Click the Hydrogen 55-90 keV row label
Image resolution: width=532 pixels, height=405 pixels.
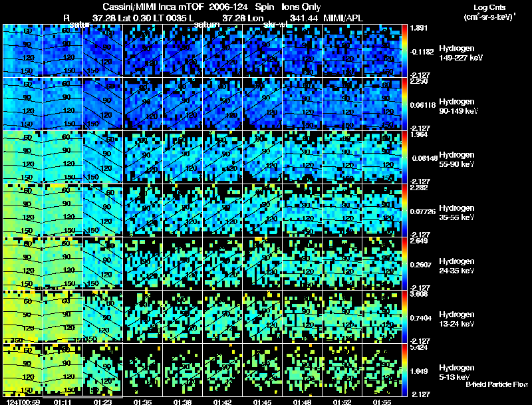coord(457,160)
